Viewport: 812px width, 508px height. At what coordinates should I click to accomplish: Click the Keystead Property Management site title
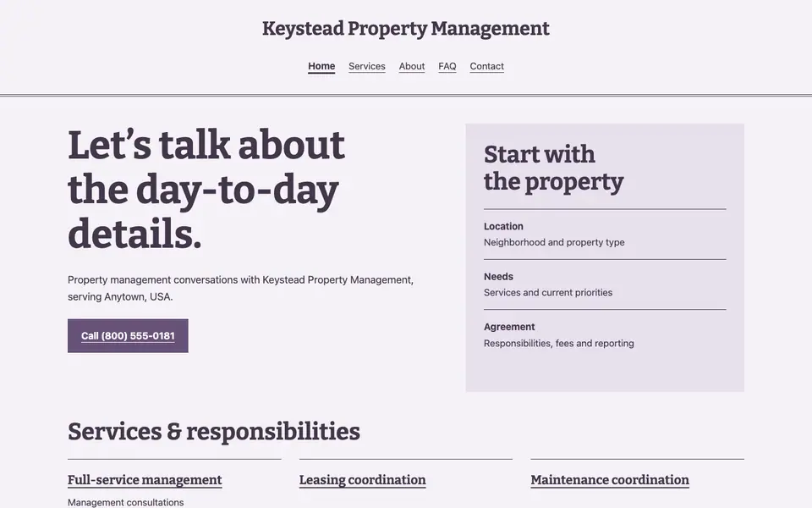405,29
